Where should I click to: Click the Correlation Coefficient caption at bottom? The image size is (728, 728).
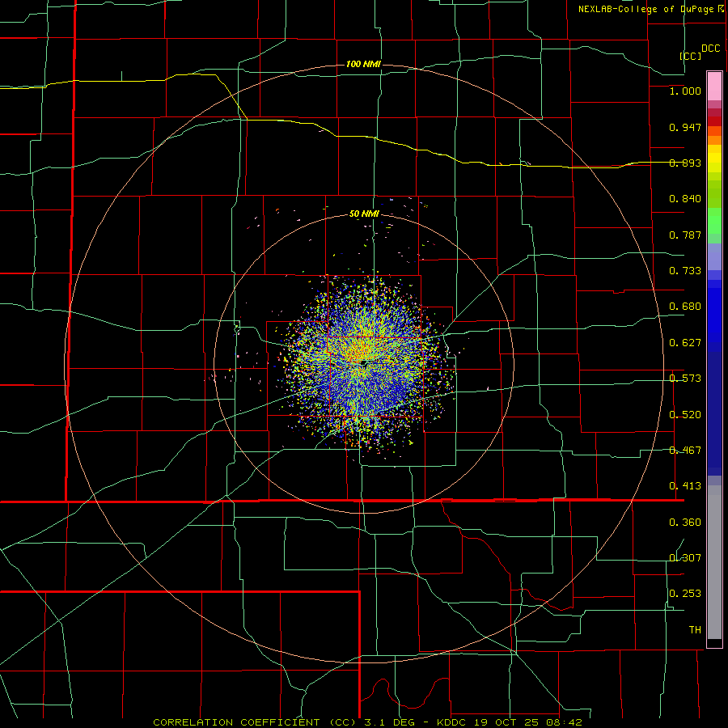pyautogui.click(x=367, y=722)
